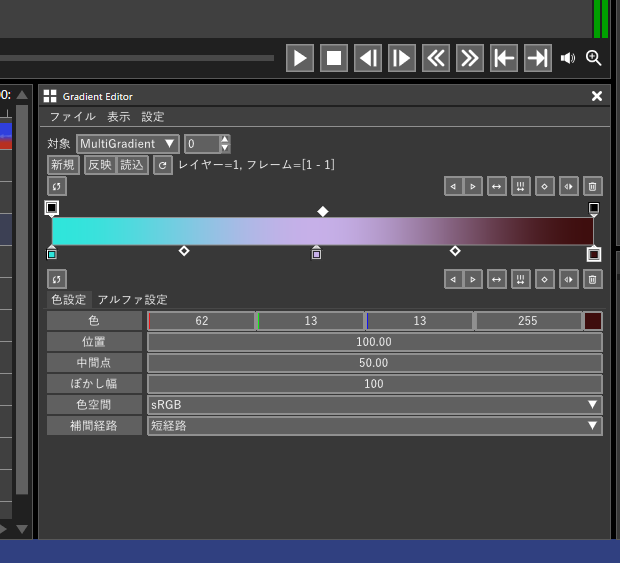Click the blue channel slider showing 13

tap(420, 321)
